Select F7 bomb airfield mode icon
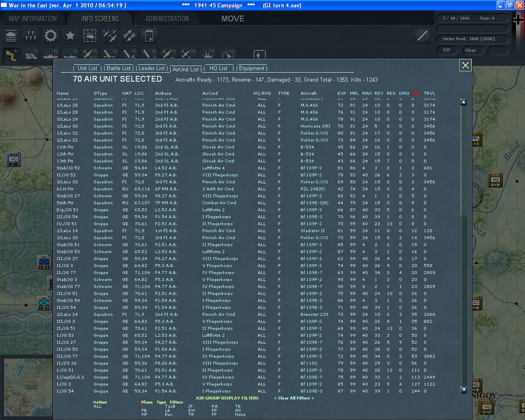 pyautogui.click(x=129, y=54)
